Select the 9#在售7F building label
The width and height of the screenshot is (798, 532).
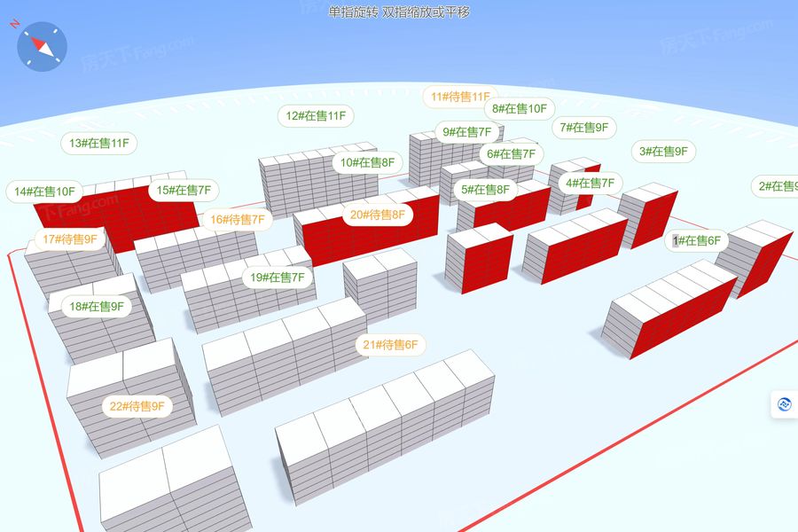(x=467, y=132)
